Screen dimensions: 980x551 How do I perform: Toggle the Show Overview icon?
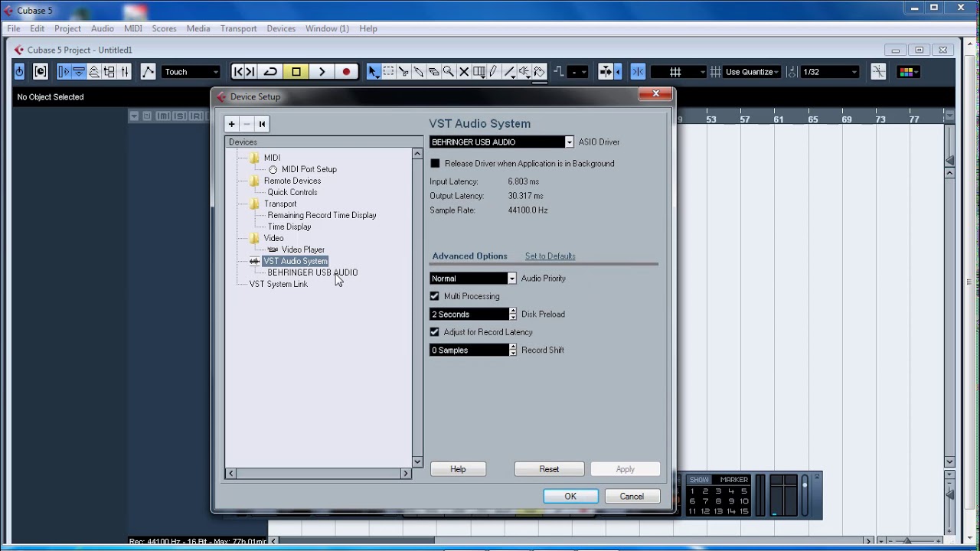tap(94, 72)
